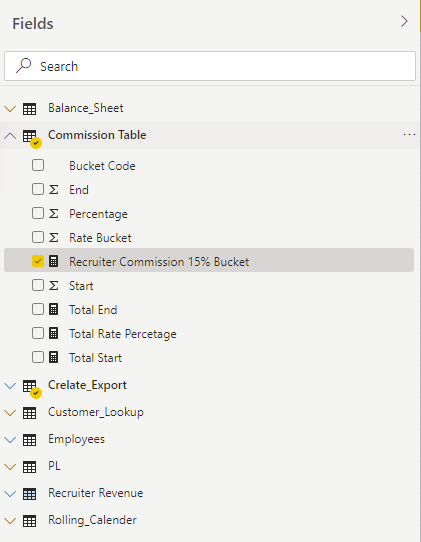
Task: Uncheck Recruiter Commission 15% Bucket checkbox
Action: pyautogui.click(x=38, y=261)
